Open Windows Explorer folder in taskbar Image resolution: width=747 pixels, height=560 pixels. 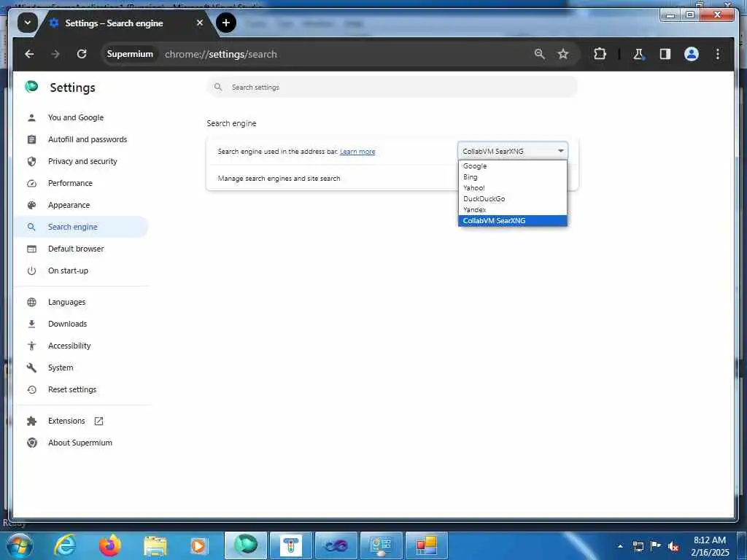155,547
